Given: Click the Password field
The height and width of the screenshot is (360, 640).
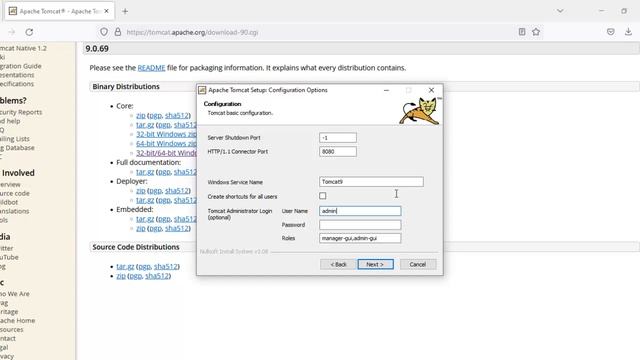Looking at the screenshot, I should [x=360, y=225].
